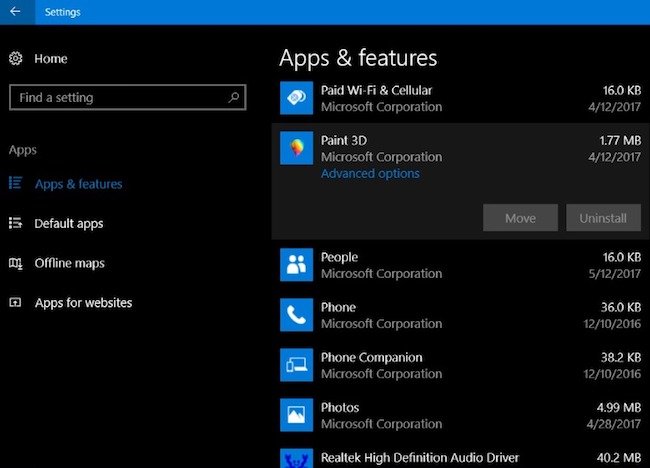This screenshot has width=650, height=468.
Task: Switch to Default apps page
Action: pyautogui.click(x=68, y=224)
